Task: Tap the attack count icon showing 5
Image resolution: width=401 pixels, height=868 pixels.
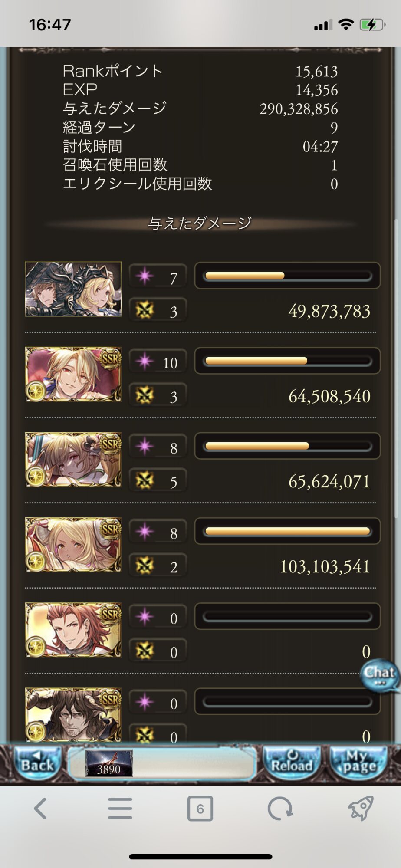Action: pos(145,480)
